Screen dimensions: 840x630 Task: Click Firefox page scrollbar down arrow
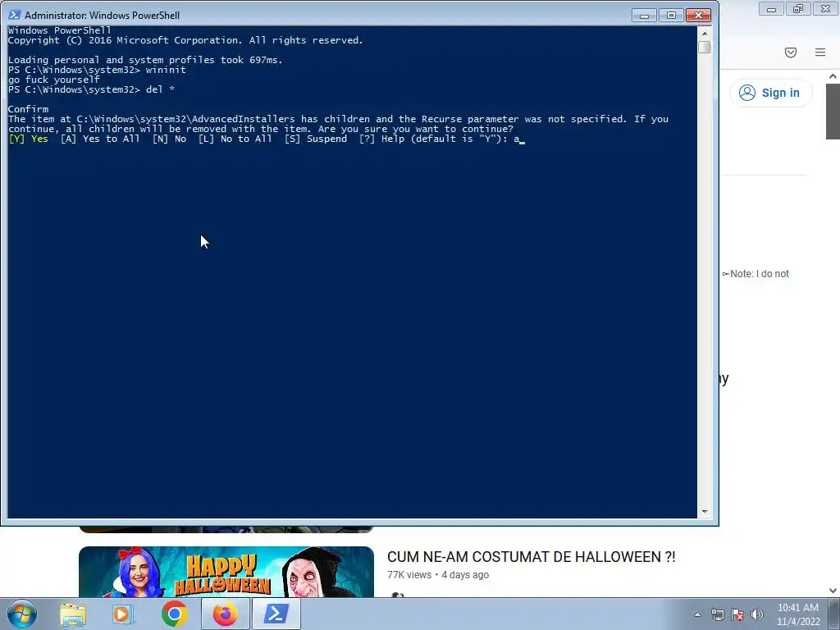click(x=833, y=591)
